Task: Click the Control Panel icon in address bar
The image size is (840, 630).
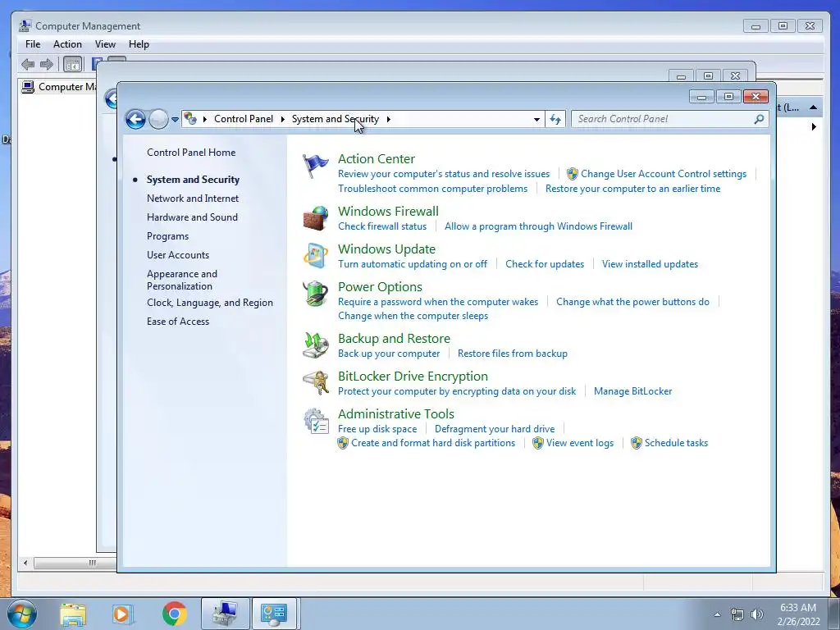Action: 190,118
